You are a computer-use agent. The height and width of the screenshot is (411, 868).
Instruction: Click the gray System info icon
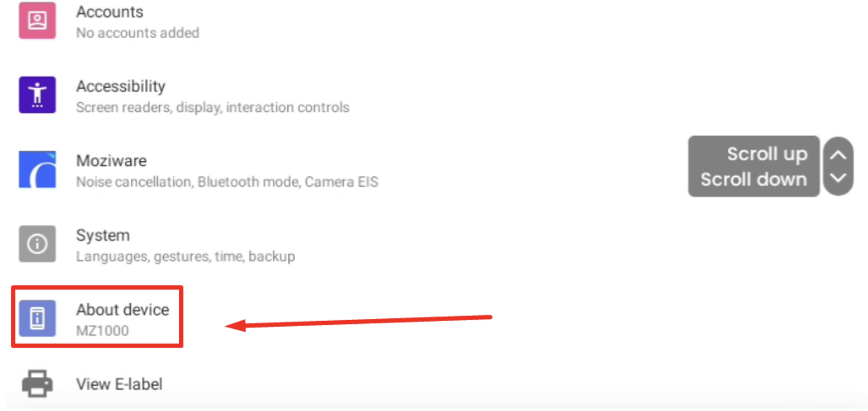pos(37,243)
